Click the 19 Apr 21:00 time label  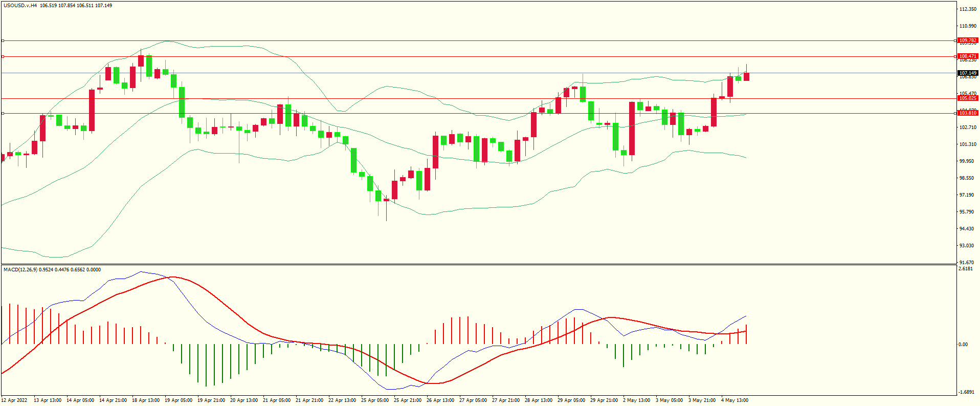coord(211,400)
